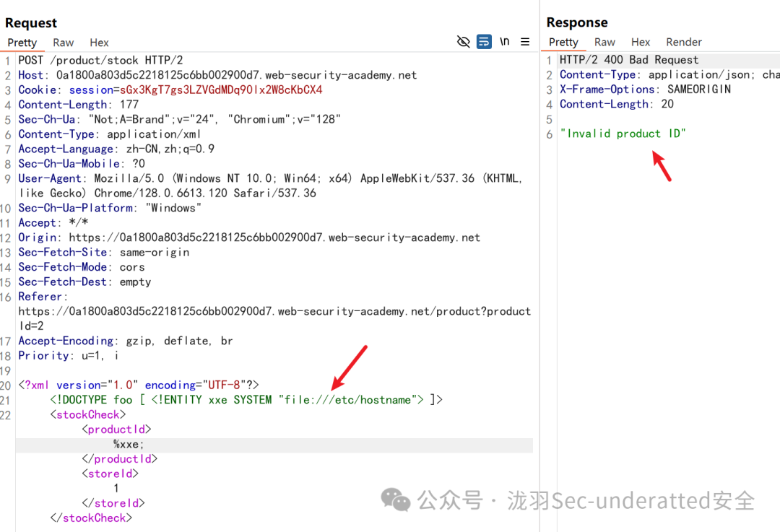The image size is (780, 532).
Task: Switch to the Response Pretty tab
Action: 563,43
